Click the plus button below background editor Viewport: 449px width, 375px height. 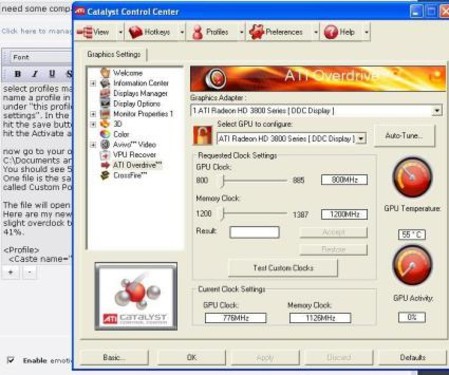[11, 272]
